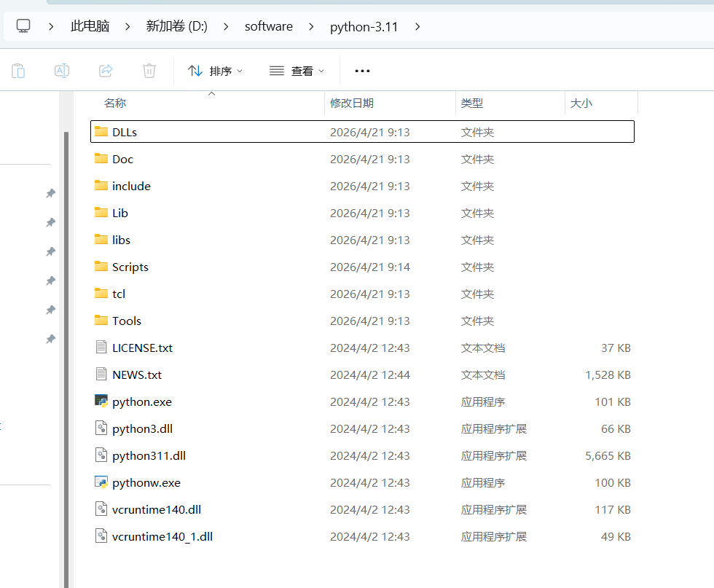
Task: Click the LICENSE.txt file icon
Action: (x=101, y=347)
